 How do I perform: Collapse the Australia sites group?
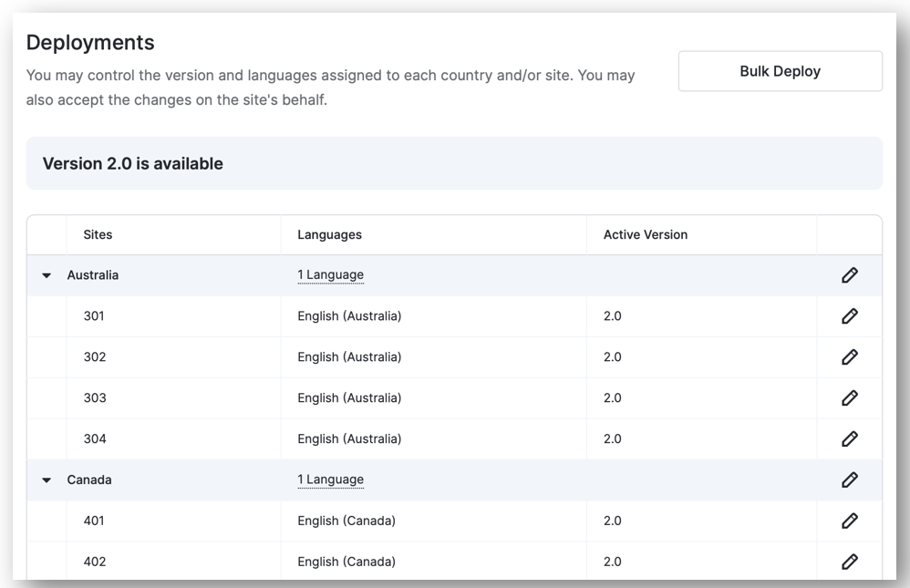point(47,275)
